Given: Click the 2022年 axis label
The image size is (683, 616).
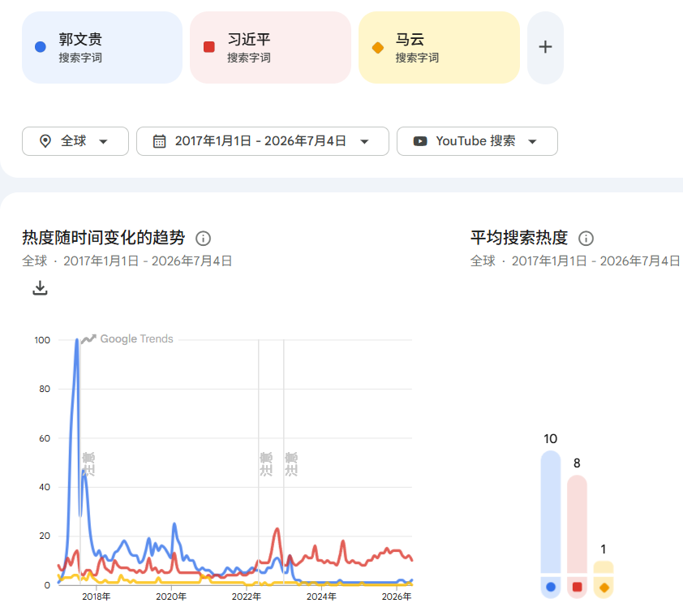Looking at the screenshot, I should (x=247, y=597).
